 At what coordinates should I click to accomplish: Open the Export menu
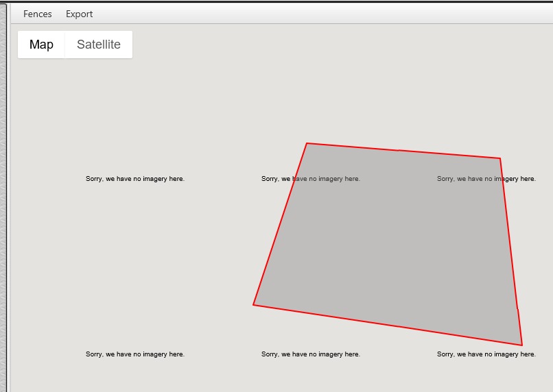pyautogui.click(x=79, y=14)
